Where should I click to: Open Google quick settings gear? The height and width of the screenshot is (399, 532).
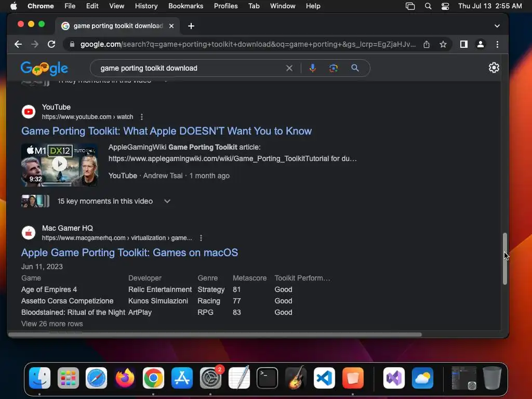pos(494,68)
